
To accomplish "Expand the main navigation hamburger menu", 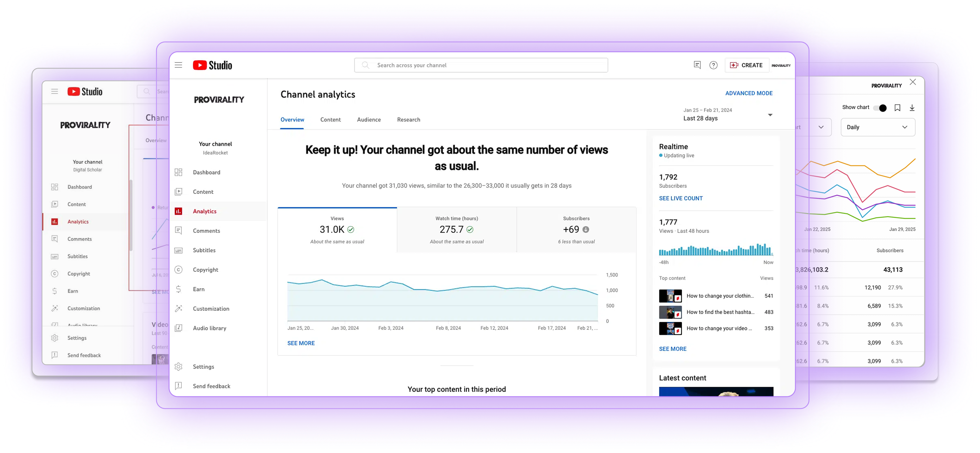I will coord(178,65).
